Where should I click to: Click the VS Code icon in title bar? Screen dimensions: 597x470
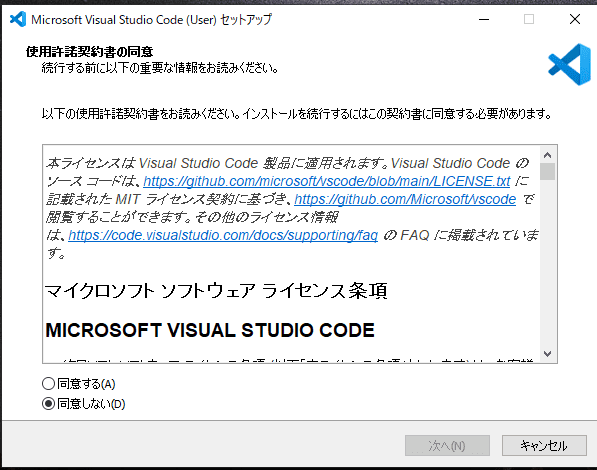[x=18, y=19]
